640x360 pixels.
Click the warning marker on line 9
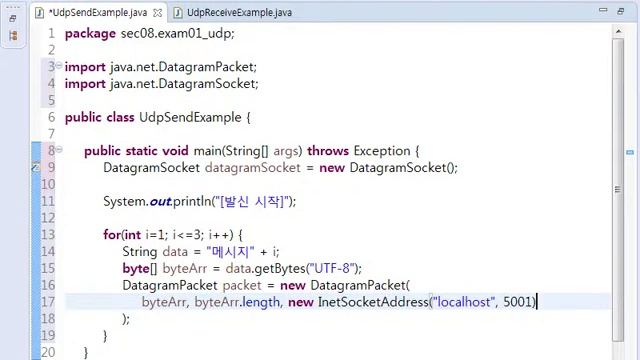coord(36,167)
